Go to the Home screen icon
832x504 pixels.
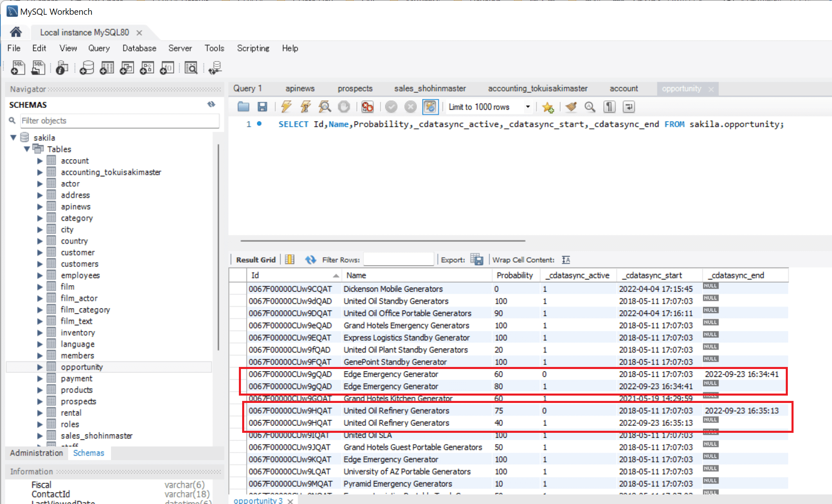tap(16, 32)
